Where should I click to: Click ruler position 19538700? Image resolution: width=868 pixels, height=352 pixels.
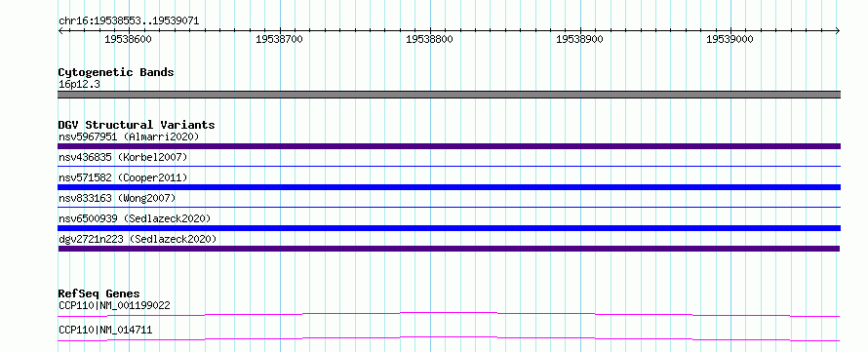279,39
